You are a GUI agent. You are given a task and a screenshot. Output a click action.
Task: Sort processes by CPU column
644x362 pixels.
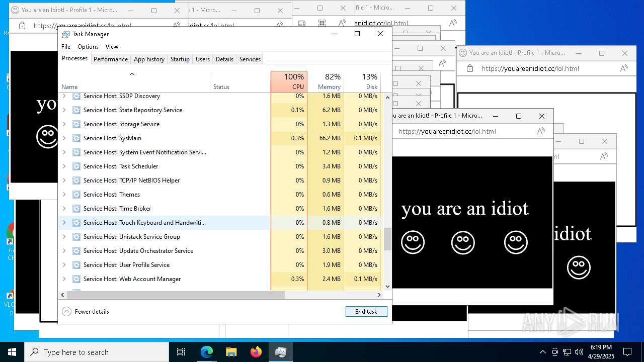289,82
